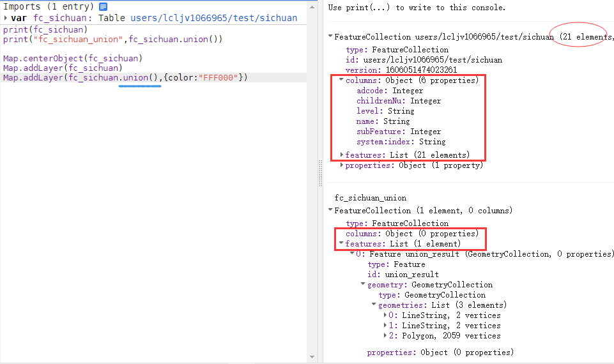Click 'id: union_result' row
Viewport: 614px width, 364px height.
click(403, 274)
